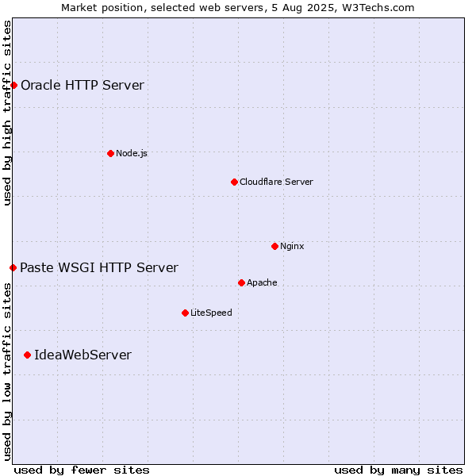Click the Paste WSGI HTTP Server data point

[13, 268]
